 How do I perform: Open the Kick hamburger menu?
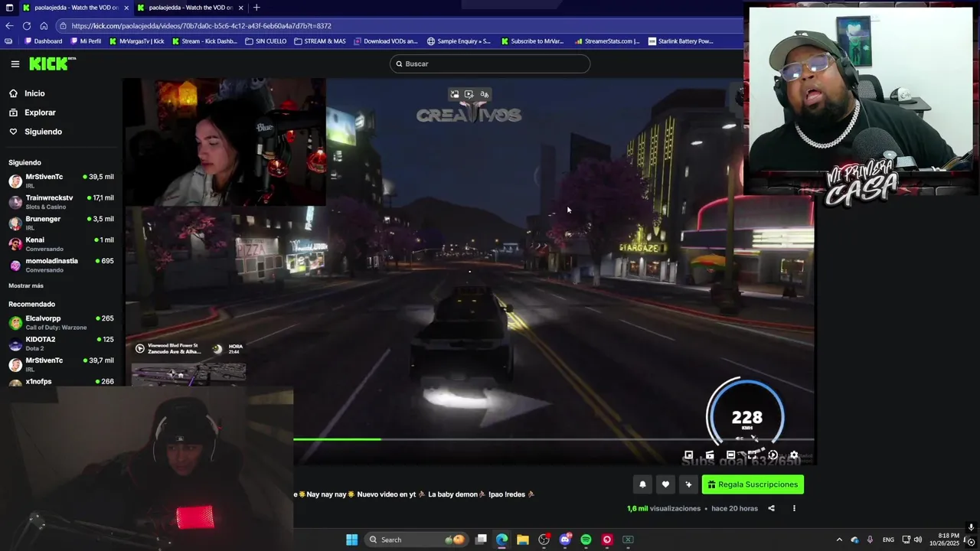click(x=15, y=64)
